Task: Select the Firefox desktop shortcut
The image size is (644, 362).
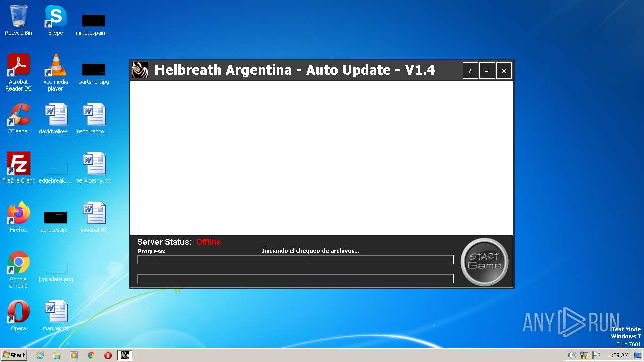Action: point(18,217)
